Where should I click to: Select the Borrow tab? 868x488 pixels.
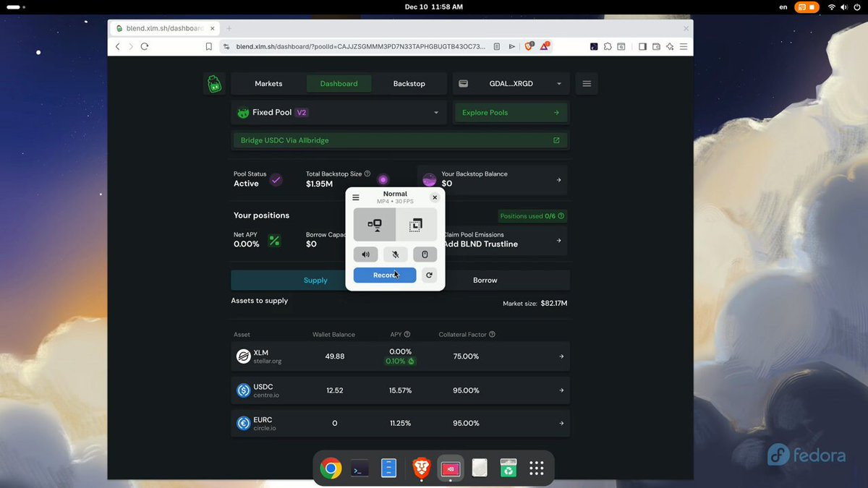pos(485,281)
